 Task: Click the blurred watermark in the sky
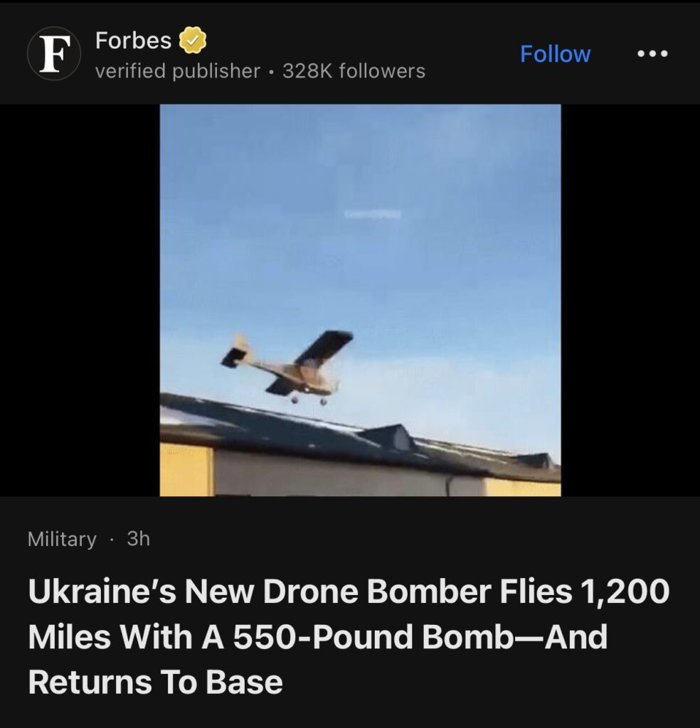point(372,214)
